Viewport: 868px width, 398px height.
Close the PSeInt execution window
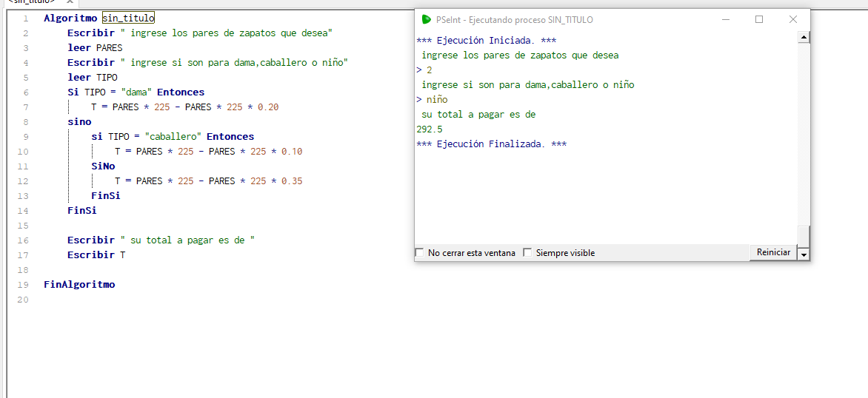tap(792, 19)
